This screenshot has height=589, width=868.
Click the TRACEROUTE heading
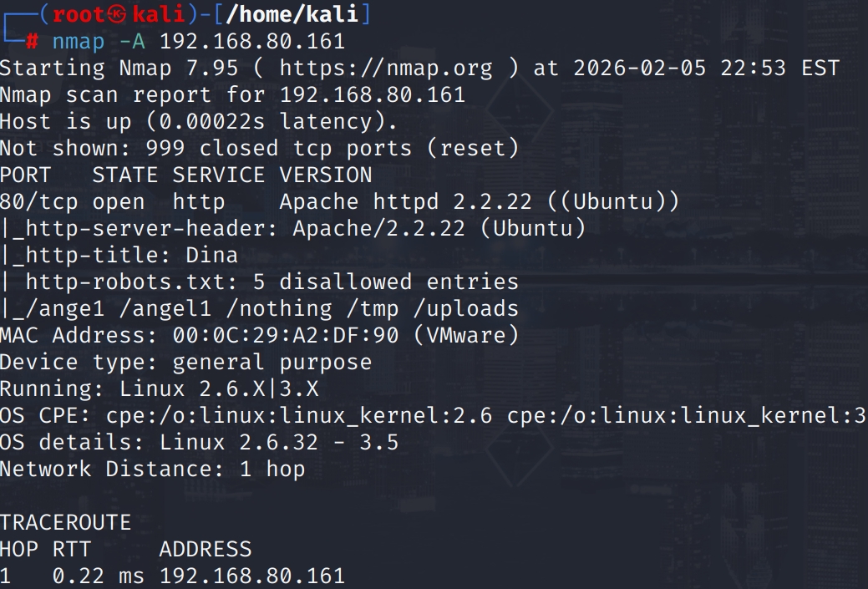point(65,522)
